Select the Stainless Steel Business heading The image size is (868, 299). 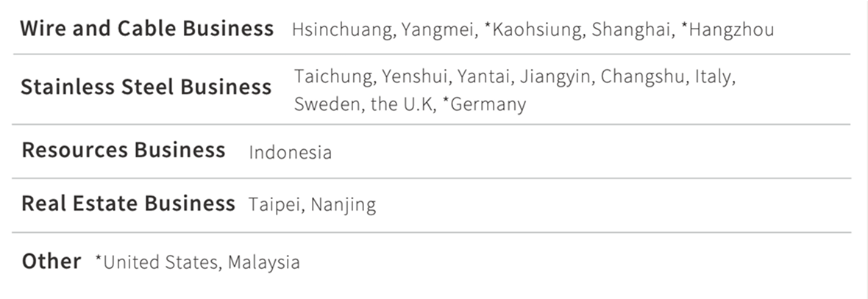pyautogui.click(x=146, y=87)
